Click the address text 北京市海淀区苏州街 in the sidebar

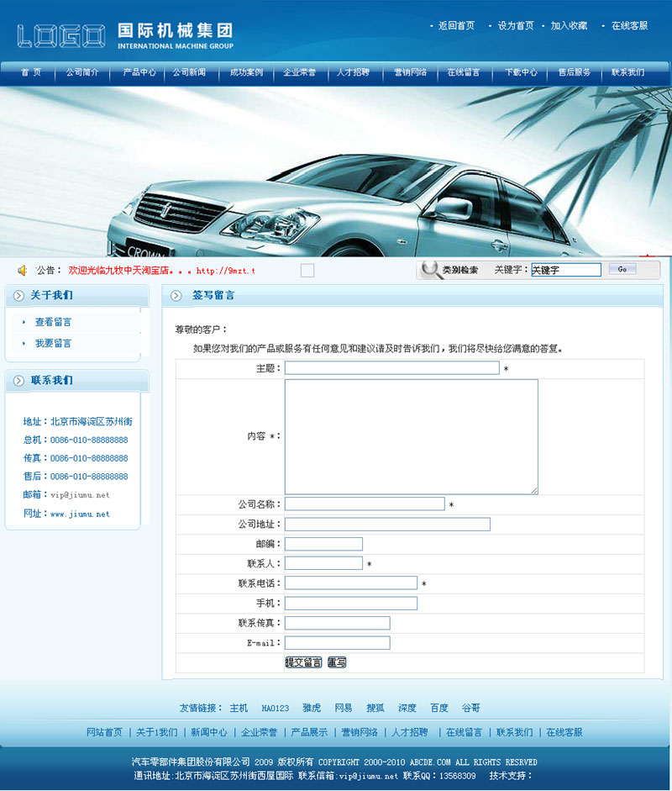(92, 421)
